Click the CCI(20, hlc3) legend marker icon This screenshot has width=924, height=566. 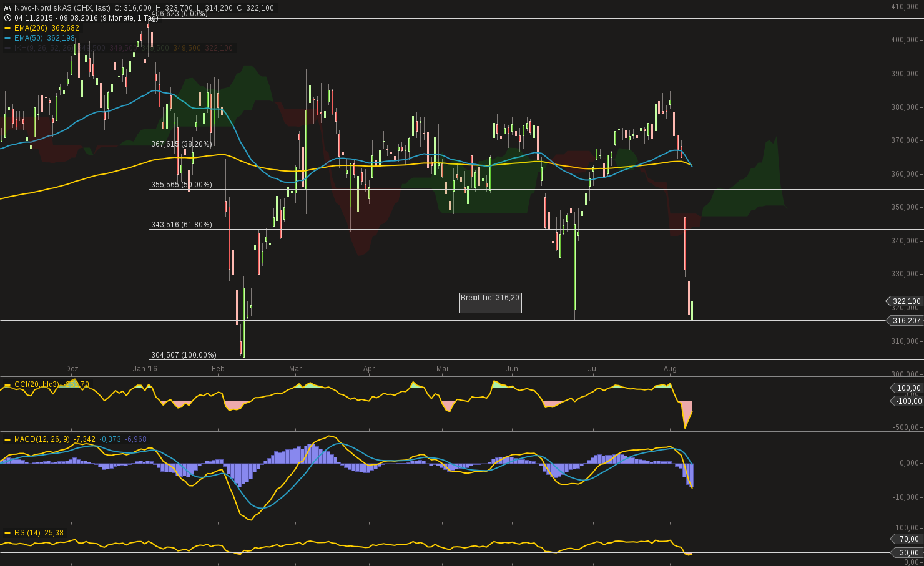coord(7,384)
